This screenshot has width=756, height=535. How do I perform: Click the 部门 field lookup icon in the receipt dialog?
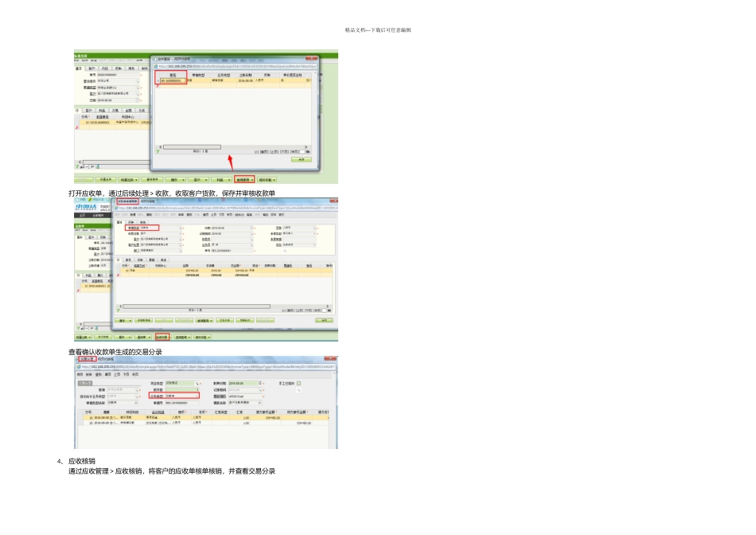[181, 251]
